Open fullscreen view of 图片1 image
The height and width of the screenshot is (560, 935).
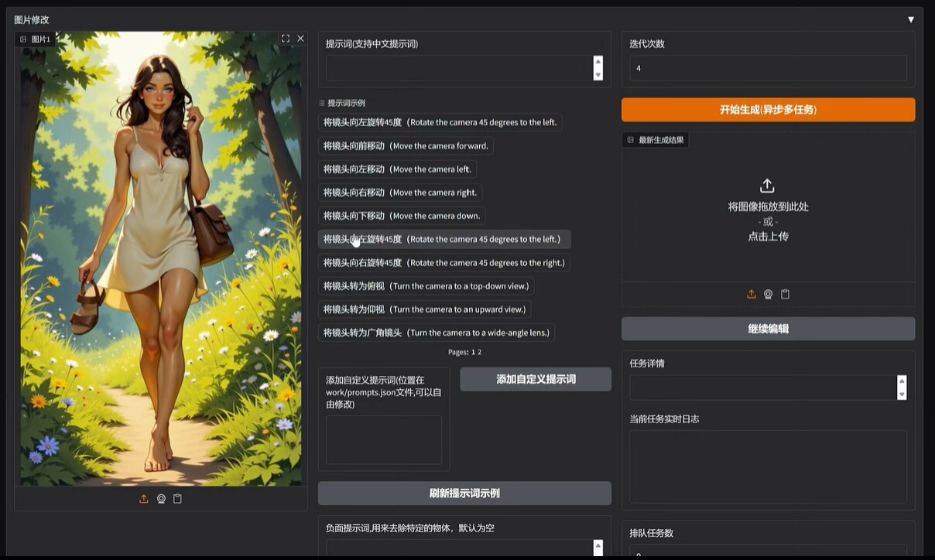point(286,39)
